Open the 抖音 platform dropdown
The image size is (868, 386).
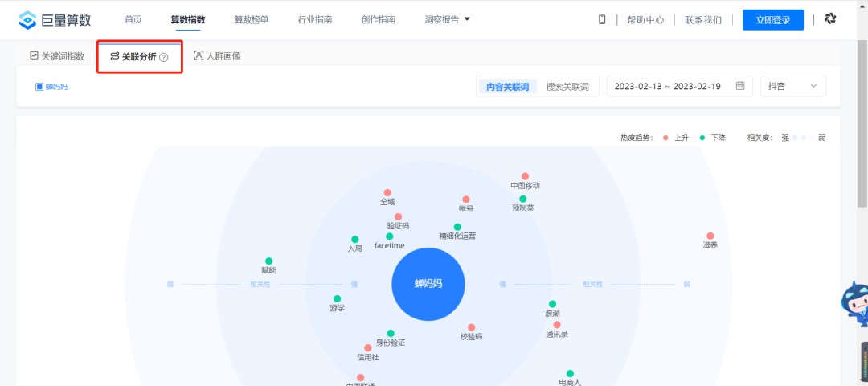(x=793, y=86)
